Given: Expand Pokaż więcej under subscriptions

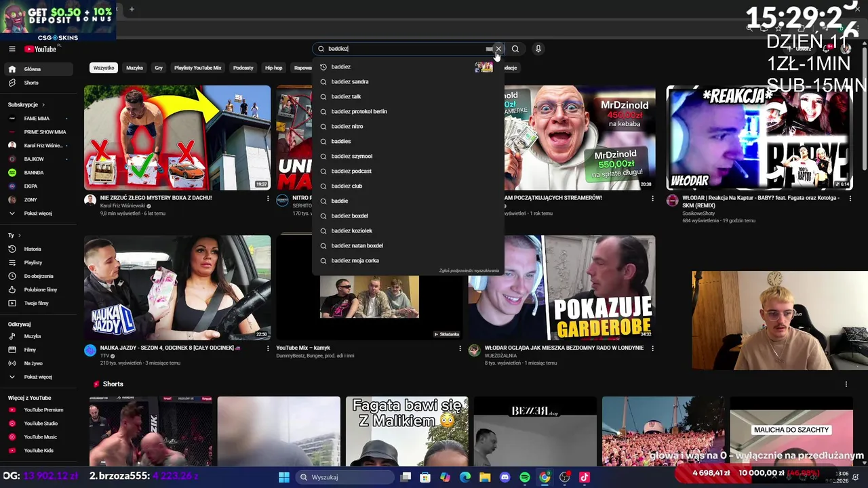Looking at the screenshot, I should click(39, 213).
